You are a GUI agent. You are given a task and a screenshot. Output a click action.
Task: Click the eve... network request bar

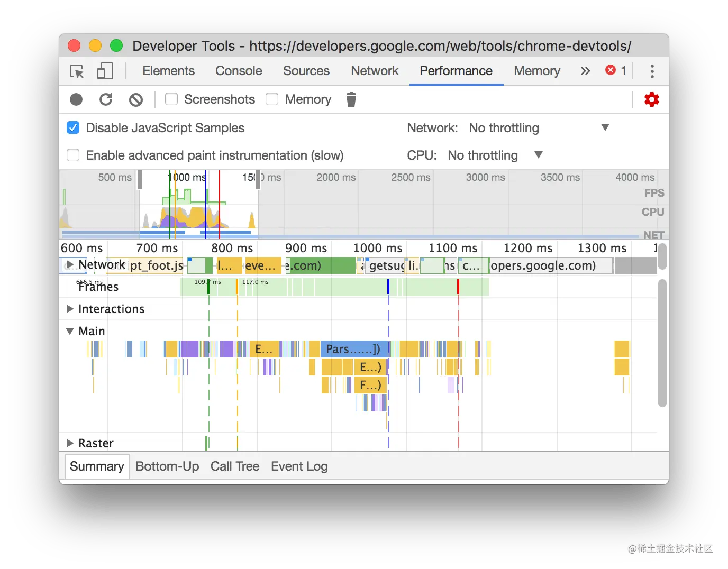(x=263, y=265)
